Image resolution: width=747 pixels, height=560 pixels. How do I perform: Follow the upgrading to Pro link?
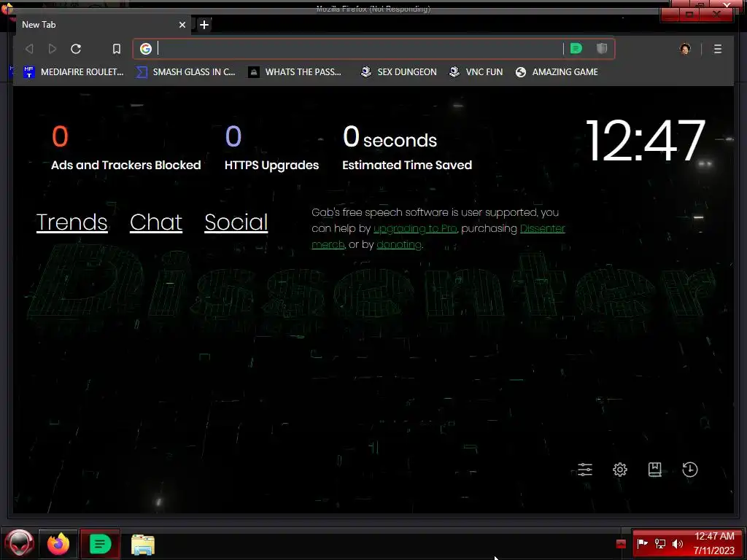pyautogui.click(x=415, y=228)
